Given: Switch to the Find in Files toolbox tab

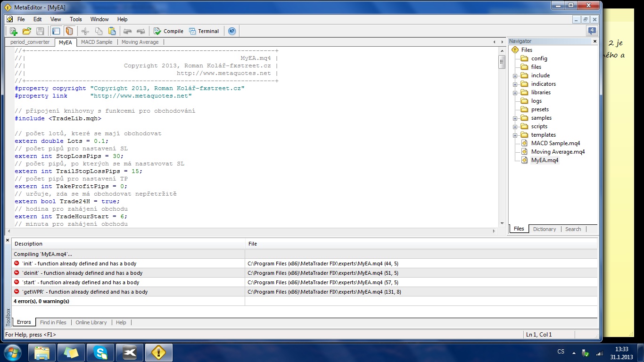Looking at the screenshot, I should [53, 322].
